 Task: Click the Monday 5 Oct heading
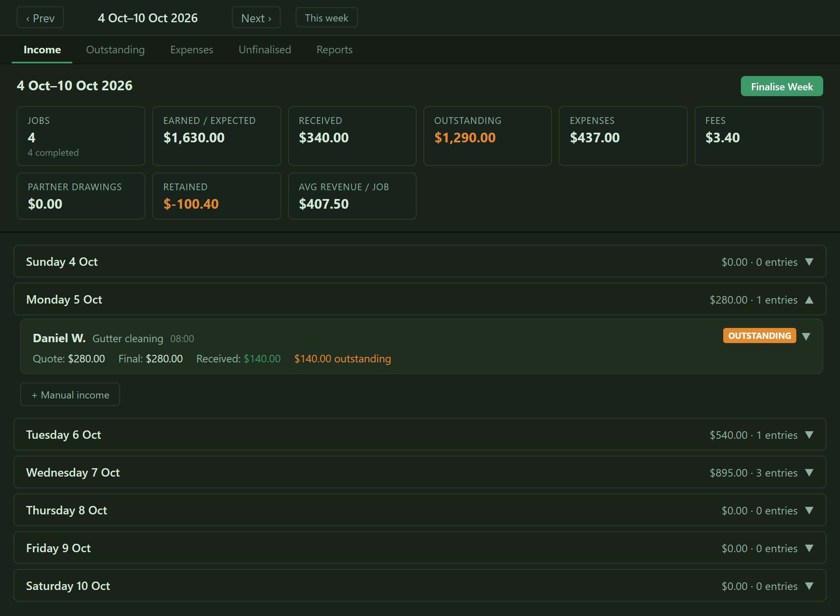coord(64,299)
